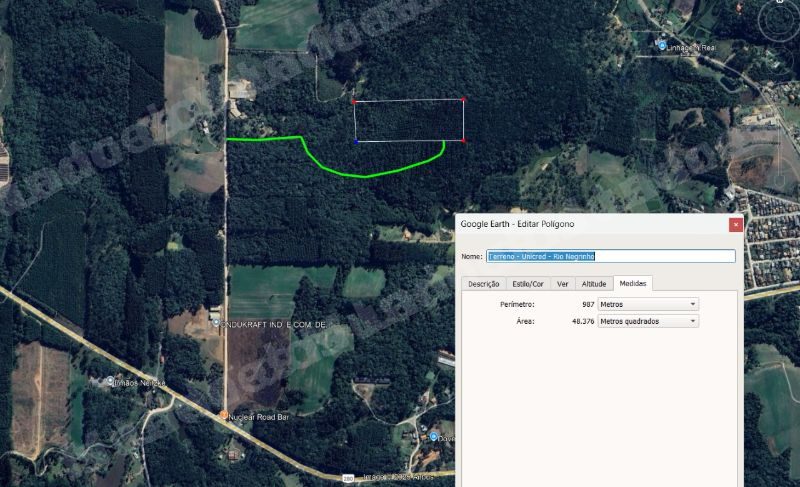The height and width of the screenshot is (487, 800).
Task: Open the Altitude tab
Action: (594, 284)
